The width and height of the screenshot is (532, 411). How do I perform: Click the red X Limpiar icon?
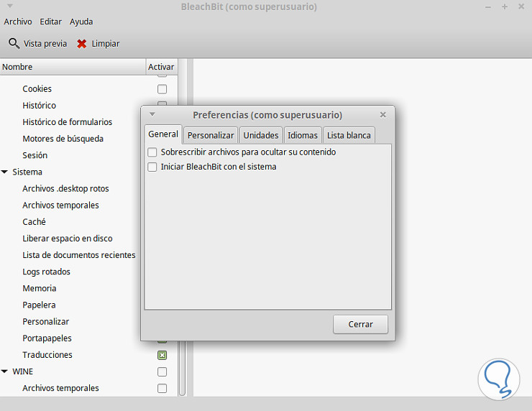(x=81, y=44)
